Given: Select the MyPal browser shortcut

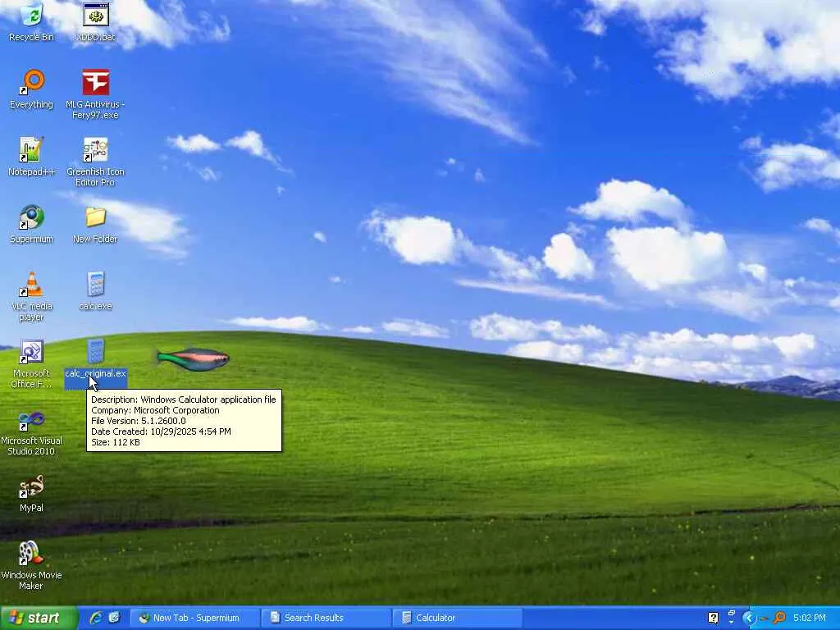Looking at the screenshot, I should click(32, 486).
